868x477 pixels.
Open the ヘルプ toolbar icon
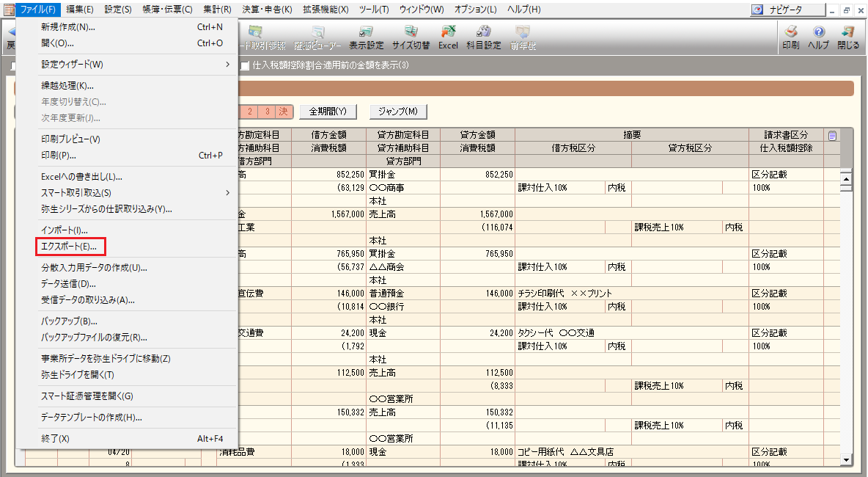(x=818, y=37)
